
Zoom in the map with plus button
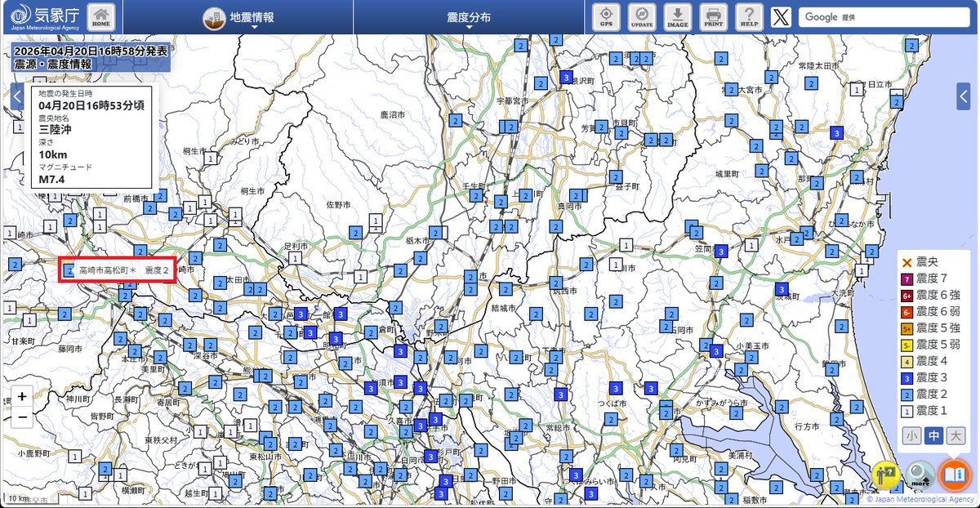[22, 396]
